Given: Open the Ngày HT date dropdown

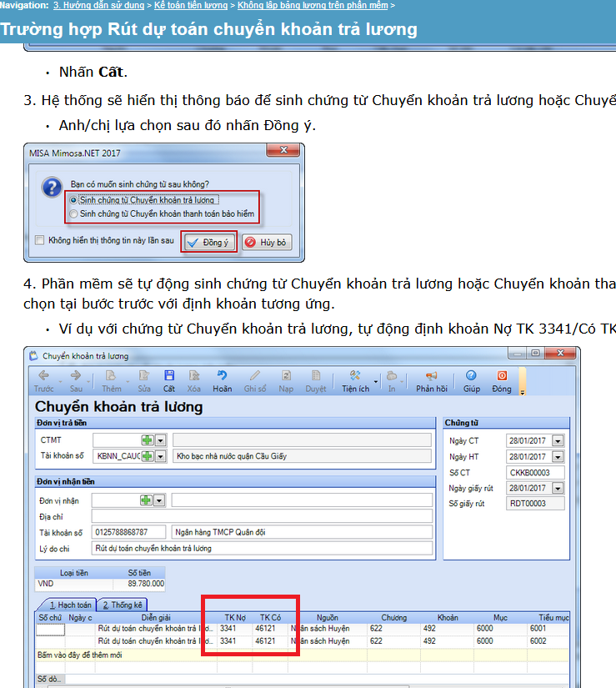Looking at the screenshot, I should tap(558, 457).
